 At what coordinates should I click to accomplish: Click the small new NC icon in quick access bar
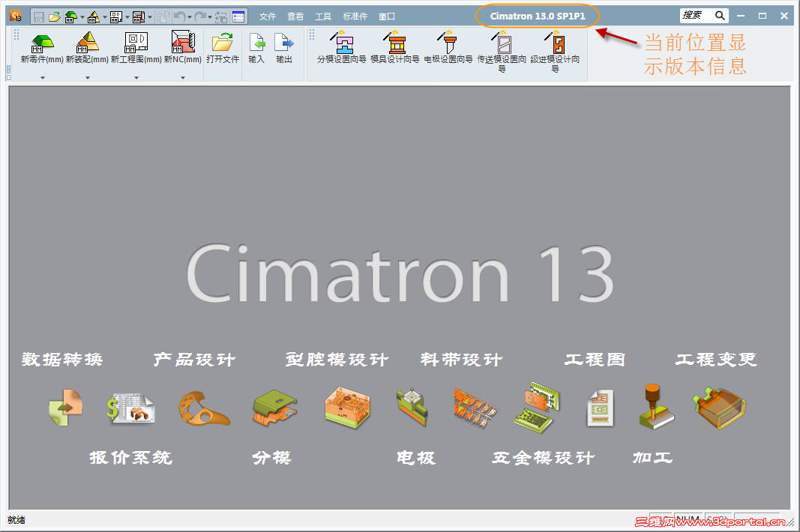(138, 16)
